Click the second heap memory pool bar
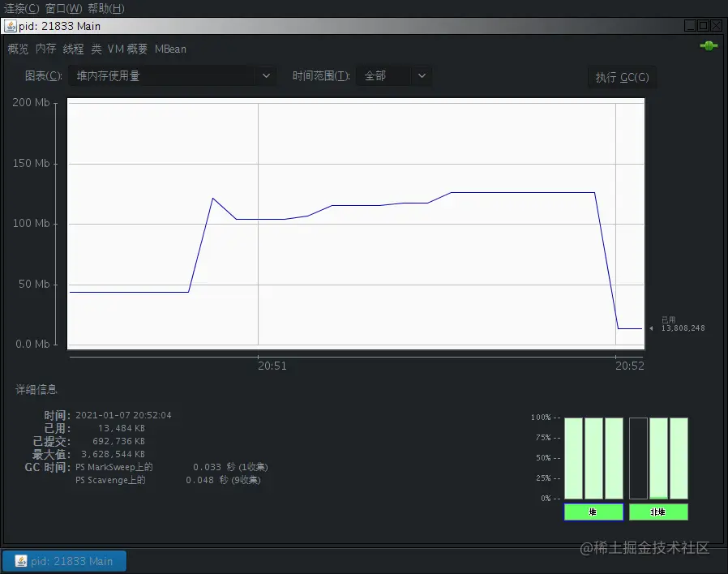Image resolution: width=728 pixels, height=574 pixels. tap(593, 458)
